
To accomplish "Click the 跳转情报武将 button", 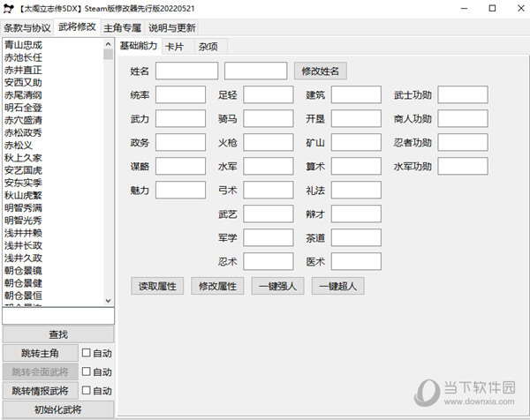I will click(41, 391).
